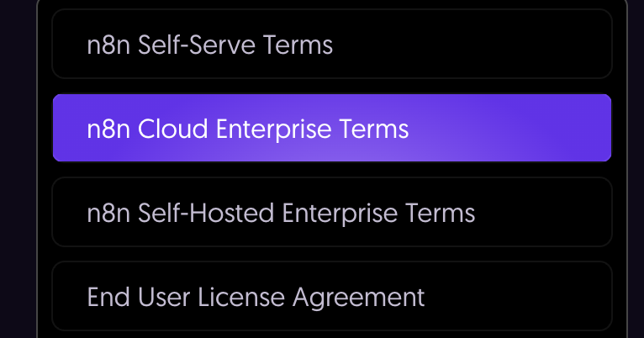Image resolution: width=644 pixels, height=338 pixels.
Task: Switch to the End User License Agreement tab
Action: coord(331,297)
